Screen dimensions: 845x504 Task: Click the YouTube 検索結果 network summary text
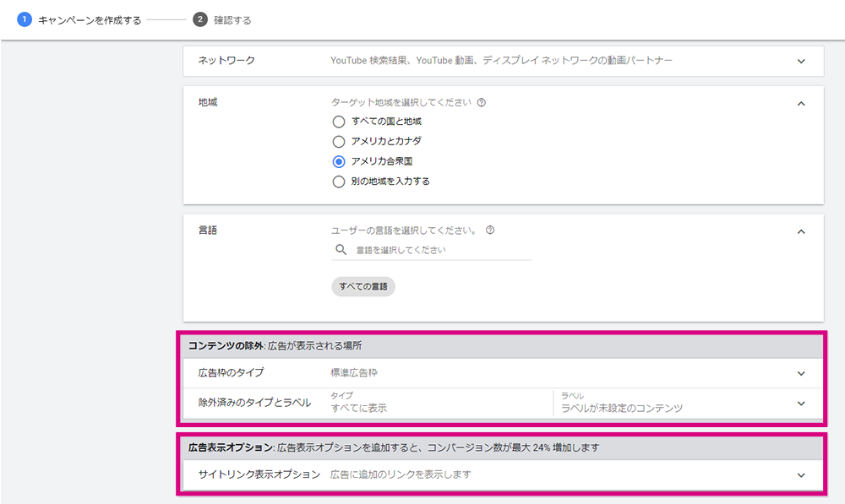point(501,60)
